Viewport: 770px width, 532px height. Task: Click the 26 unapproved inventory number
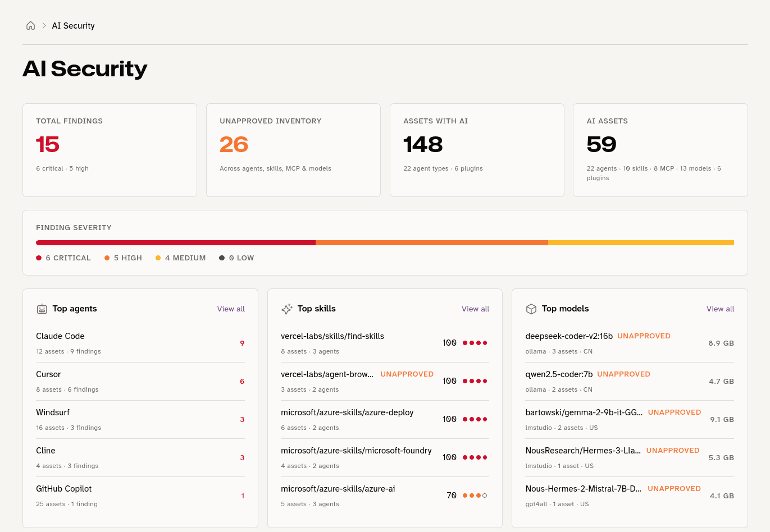[234, 145]
